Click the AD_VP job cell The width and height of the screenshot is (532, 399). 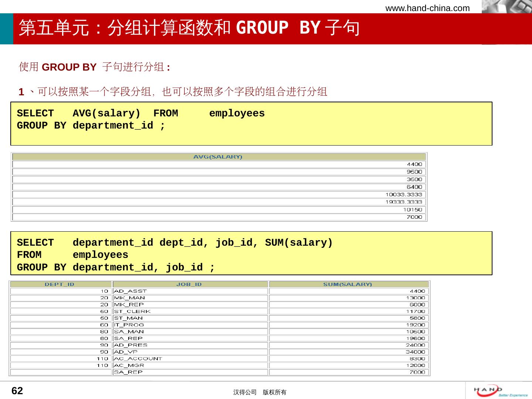pyautogui.click(x=190, y=352)
